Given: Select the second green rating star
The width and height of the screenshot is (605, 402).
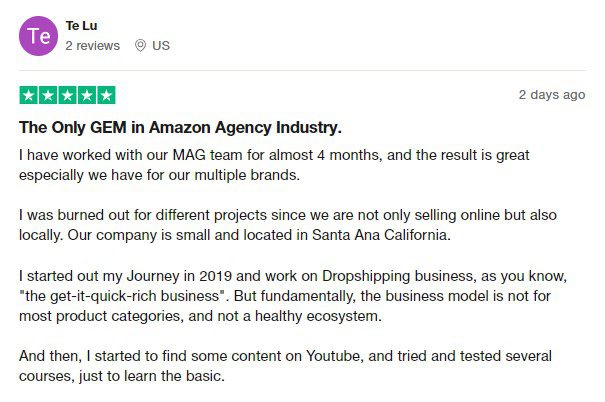Looking at the screenshot, I should (x=48, y=96).
